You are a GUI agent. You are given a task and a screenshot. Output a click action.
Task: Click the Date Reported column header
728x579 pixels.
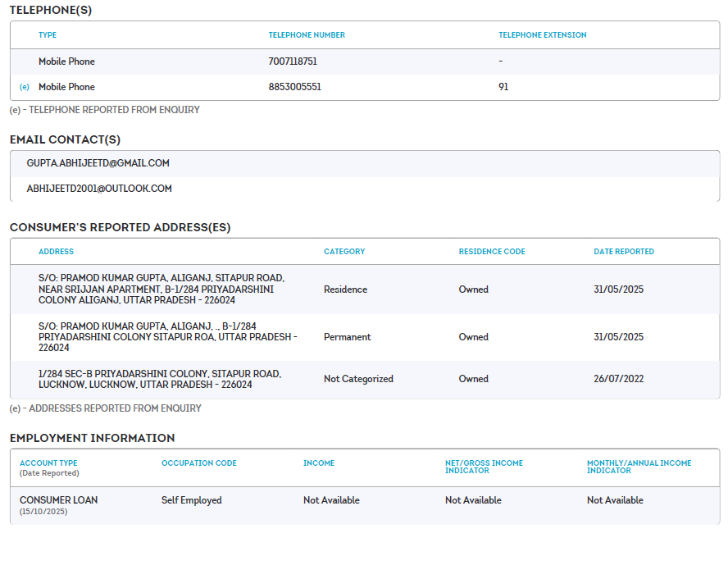point(623,252)
